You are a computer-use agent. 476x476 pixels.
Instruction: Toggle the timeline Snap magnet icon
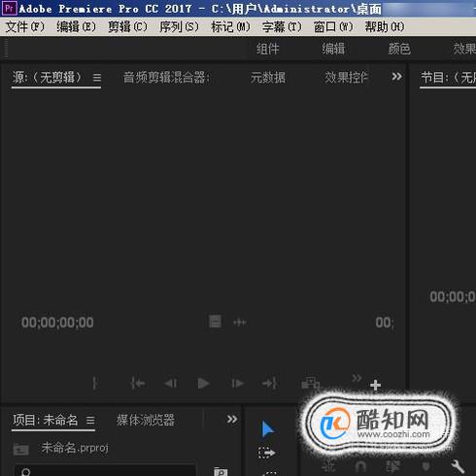pos(360,467)
